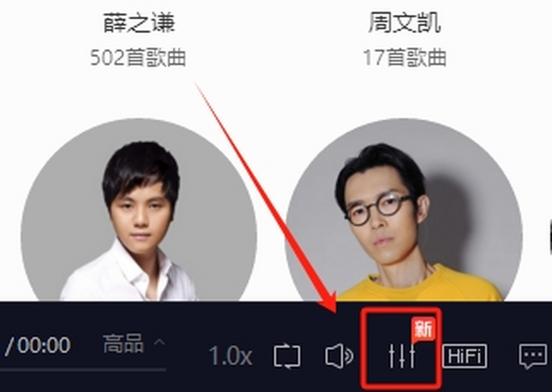Image resolution: width=552 pixels, height=392 pixels.
Task: Open the 1.0x playback speed selector
Action: click(230, 356)
